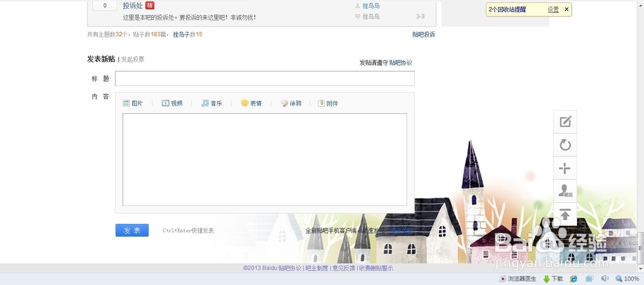Click the 0 reply count box

point(105,5)
